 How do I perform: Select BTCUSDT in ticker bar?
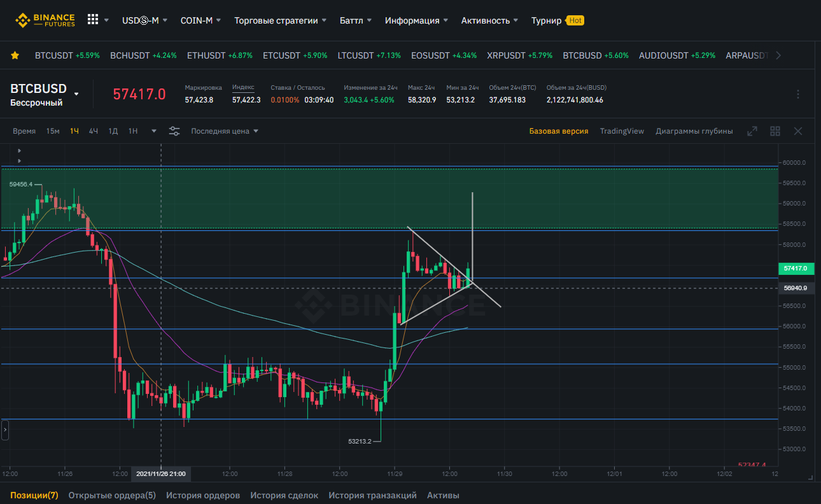(67, 55)
